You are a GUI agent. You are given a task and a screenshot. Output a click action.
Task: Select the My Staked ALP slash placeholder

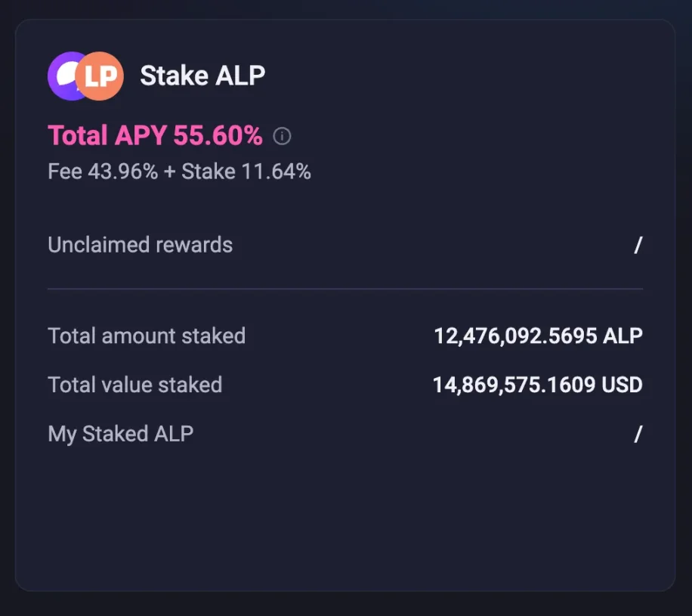pyautogui.click(x=638, y=434)
